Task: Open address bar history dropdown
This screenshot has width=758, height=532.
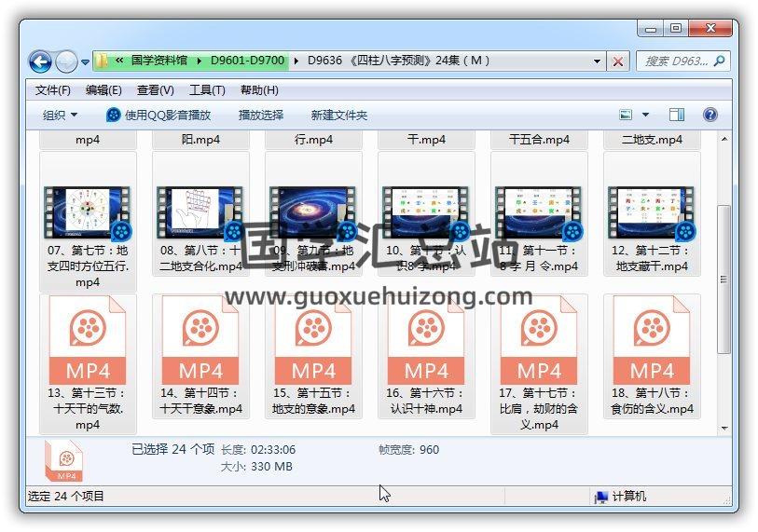Action: pyautogui.click(x=597, y=61)
